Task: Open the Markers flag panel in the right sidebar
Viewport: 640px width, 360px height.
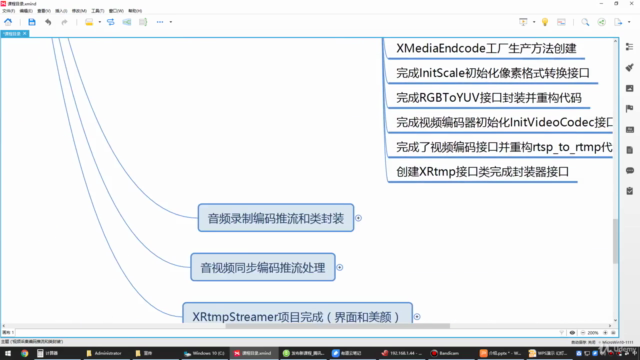Action: click(x=629, y=109)
